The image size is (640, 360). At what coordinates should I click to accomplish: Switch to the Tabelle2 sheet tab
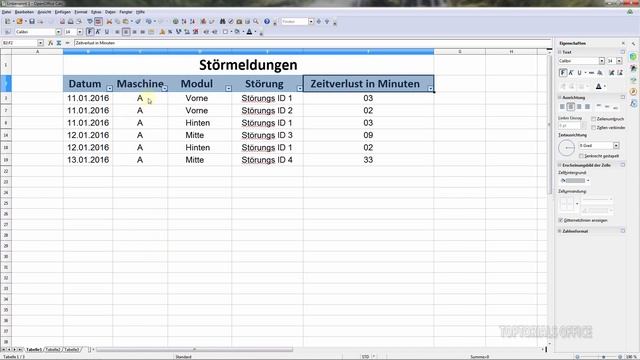coord(53,349)
